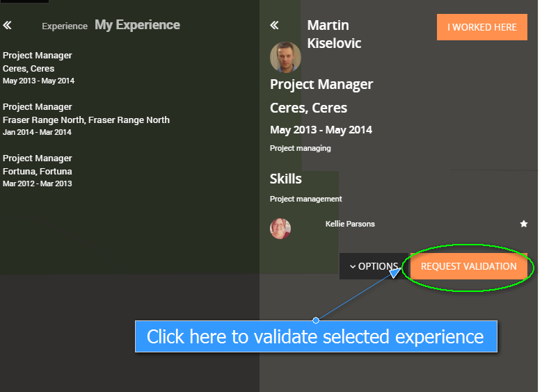Open the Kellie Parsons name link
Viewport: 542px width, 392px height.
tap(350, 224)
